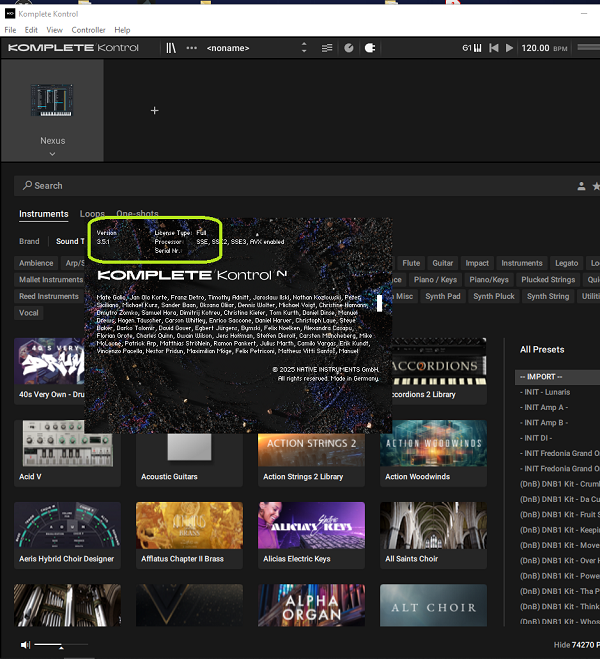Open the plug-in chain list view icon
This screenshot has height=659, width=600.
(x=326, y=48)
